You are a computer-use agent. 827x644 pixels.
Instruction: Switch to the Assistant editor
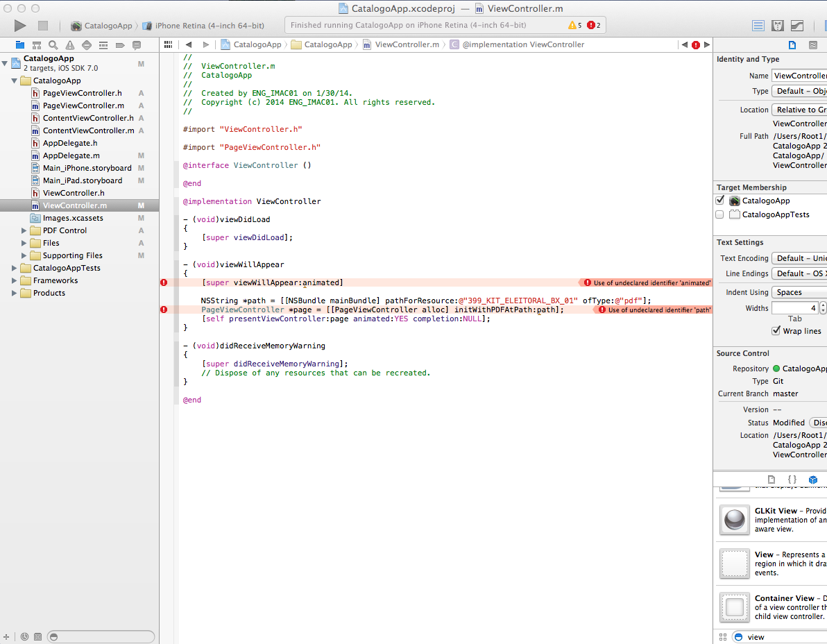(x=778, y=26)
